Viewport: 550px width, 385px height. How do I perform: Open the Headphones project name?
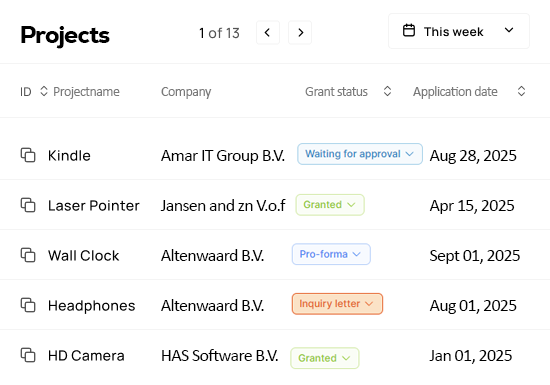(92, 306)
